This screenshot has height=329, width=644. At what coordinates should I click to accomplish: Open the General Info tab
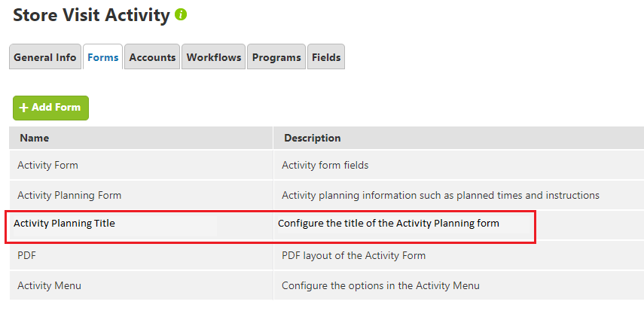44,57
